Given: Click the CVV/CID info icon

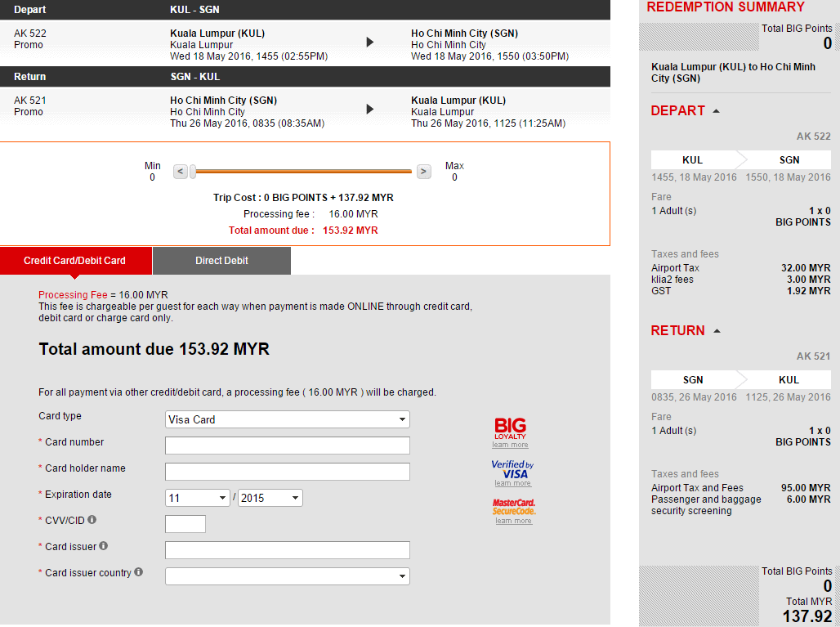Looking at the screenshot, I should tap(92, 519).
